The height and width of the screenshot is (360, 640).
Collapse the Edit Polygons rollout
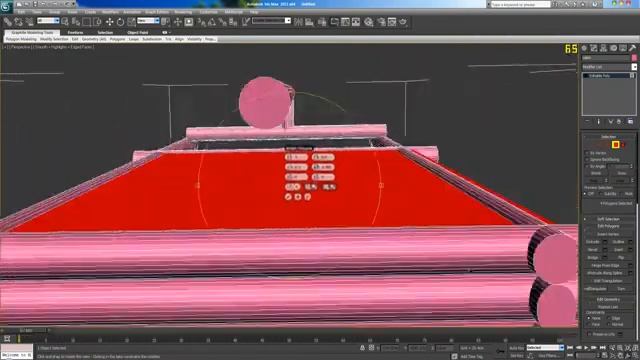point(608,226)
